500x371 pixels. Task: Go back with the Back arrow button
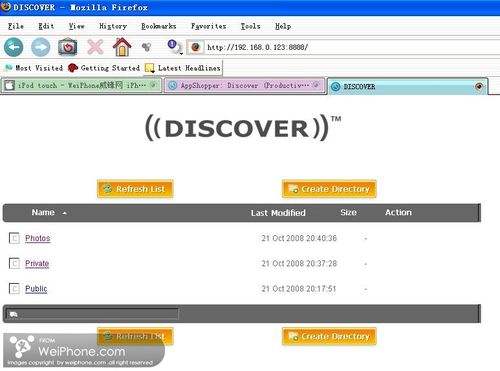(14, 47)
